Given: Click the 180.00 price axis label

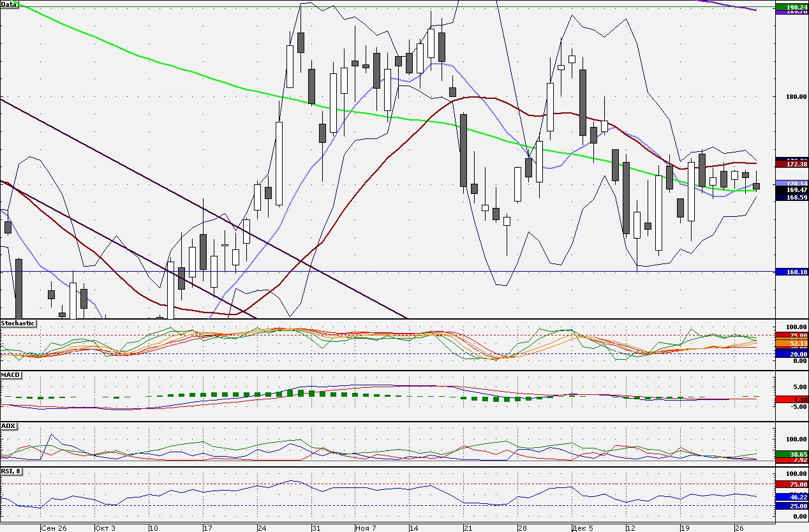Looking at the screenshot, I should [x=796, y=97].
